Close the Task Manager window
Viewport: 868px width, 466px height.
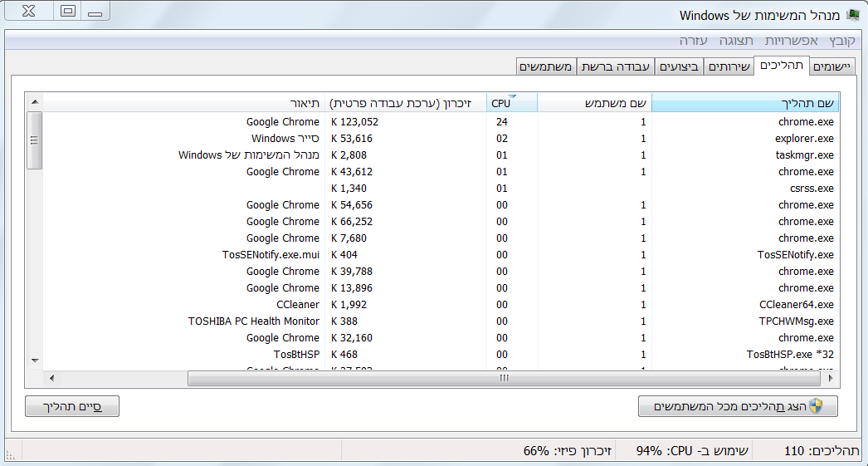(29, 11)
